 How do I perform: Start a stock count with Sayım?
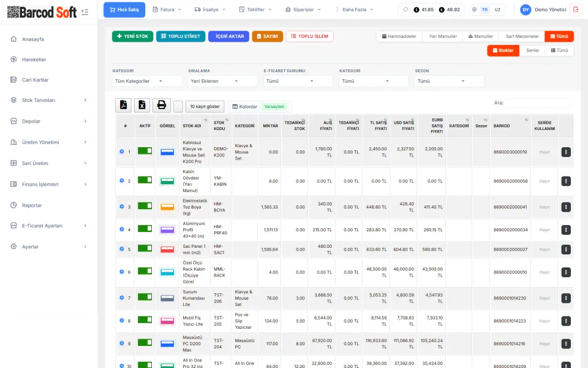coord(268,36)
